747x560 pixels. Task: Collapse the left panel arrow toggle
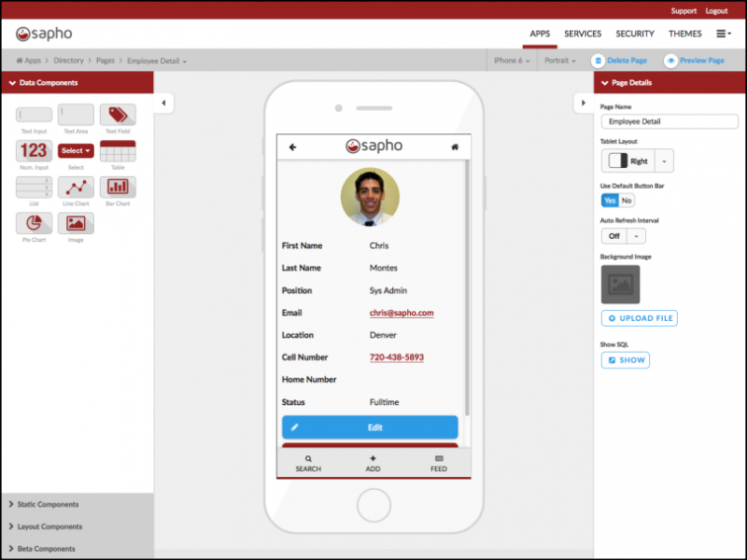[163, 103]
